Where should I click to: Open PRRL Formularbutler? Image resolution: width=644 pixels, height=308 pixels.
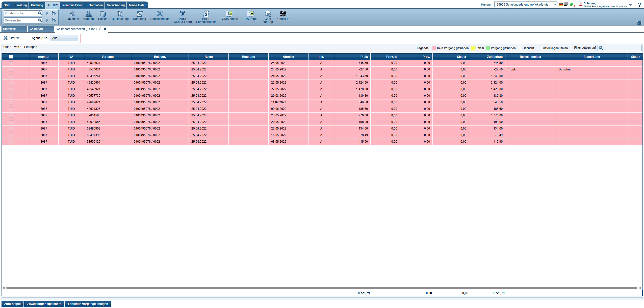point(206,17)
